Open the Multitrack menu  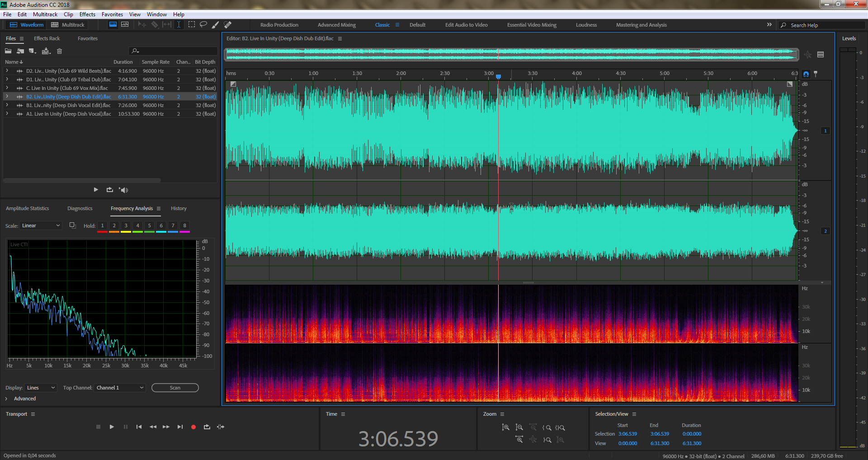(45, 14)
